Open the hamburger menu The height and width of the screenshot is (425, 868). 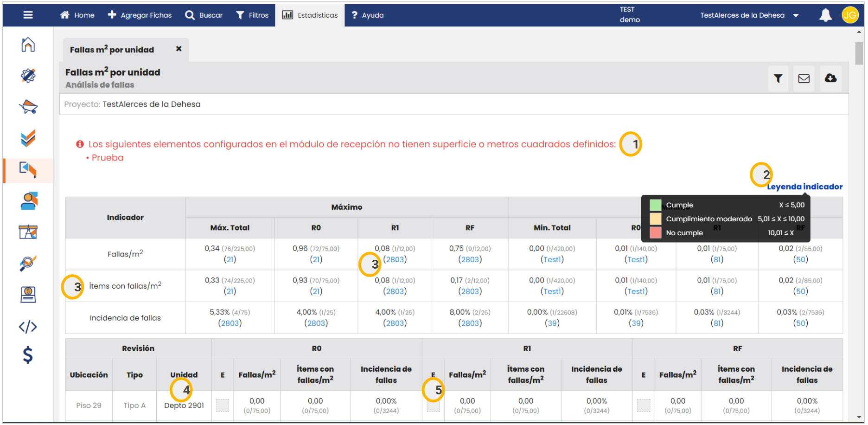pyautogui.click(x=28, y=15)
